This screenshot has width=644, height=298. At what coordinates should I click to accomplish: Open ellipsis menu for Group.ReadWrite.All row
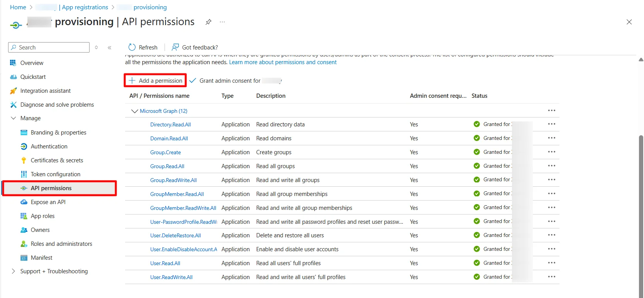coord(551,180)
